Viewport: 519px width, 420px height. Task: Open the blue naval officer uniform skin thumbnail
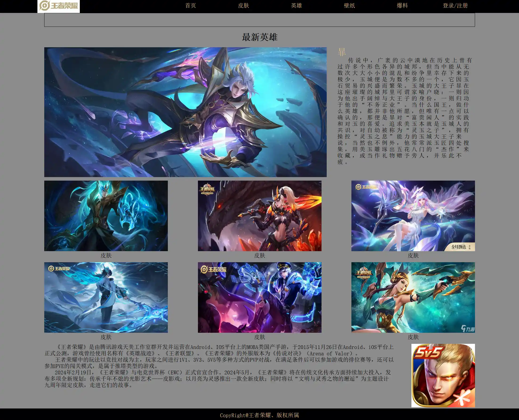[259, 297]
